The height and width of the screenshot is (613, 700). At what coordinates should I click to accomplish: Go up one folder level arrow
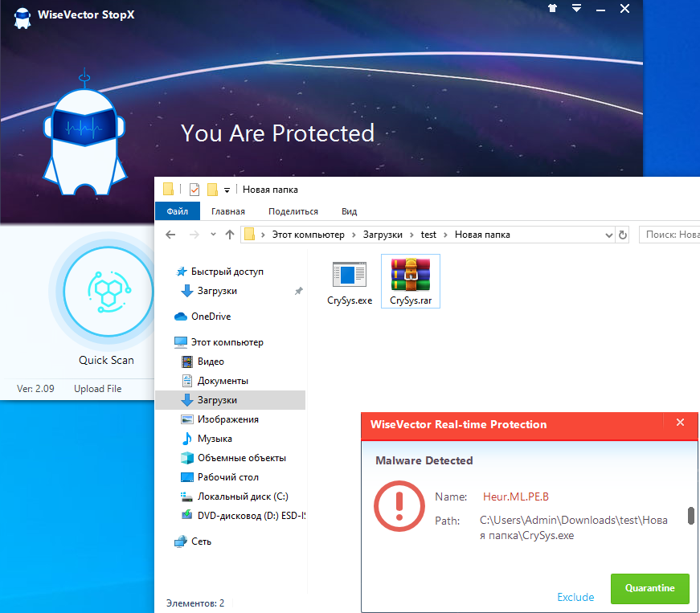(230, 235)
